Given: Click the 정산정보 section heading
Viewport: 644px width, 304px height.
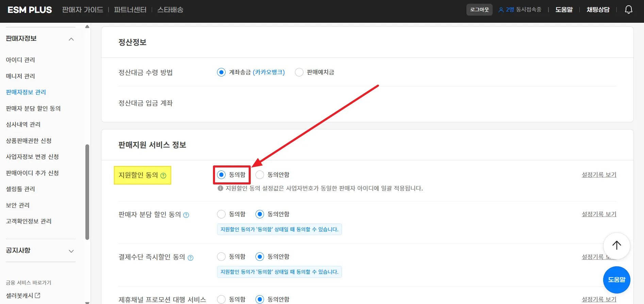Looking at the screenshot, I should tap(132, 42).
